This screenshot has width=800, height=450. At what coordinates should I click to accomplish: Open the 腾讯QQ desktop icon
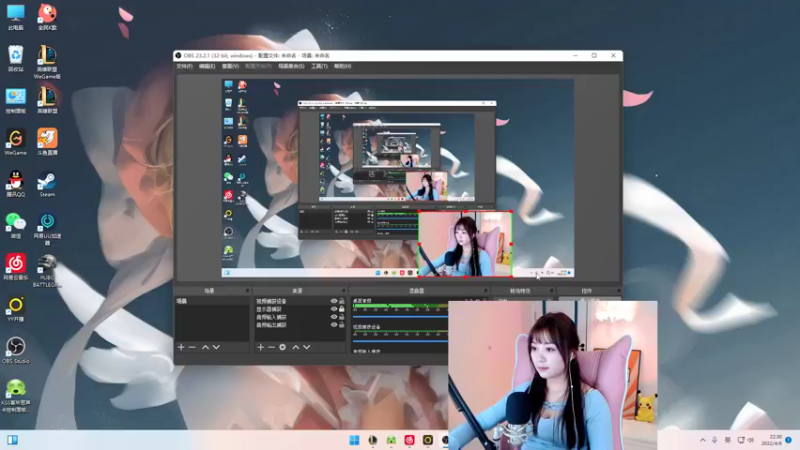pyautogui.click(x=15, y=184)
